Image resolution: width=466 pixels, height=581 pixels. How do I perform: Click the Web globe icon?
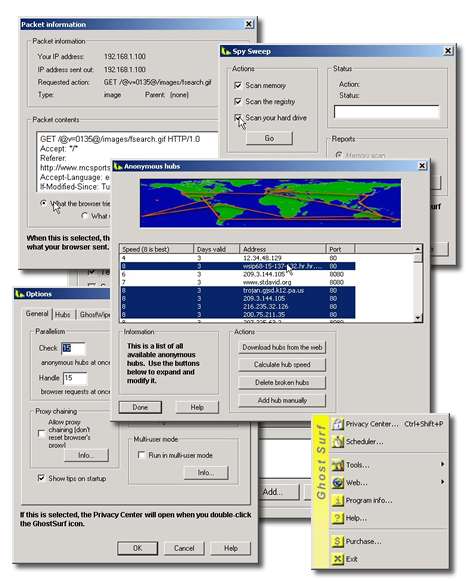(337, 482)
